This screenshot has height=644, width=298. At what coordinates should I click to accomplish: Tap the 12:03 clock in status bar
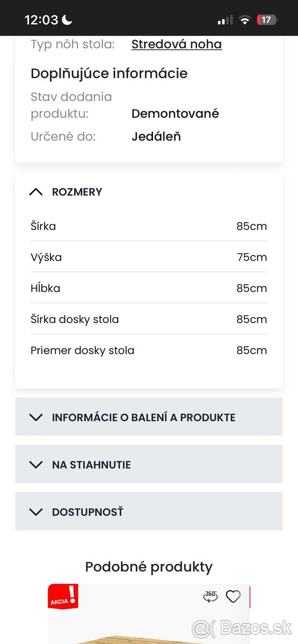pyautogui.click(x=41, y=20)
